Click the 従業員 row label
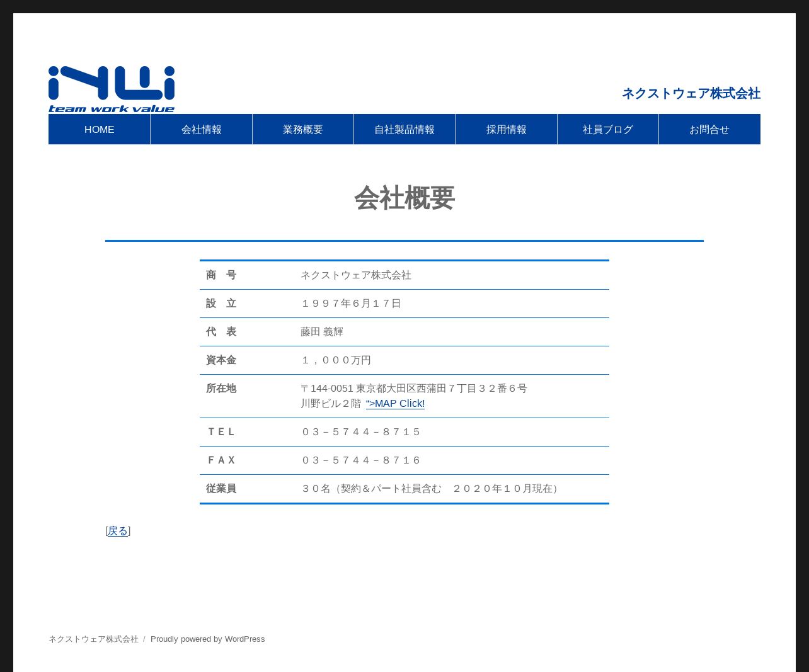The width and height of the screenshot is (809, 672). point(221,489)
